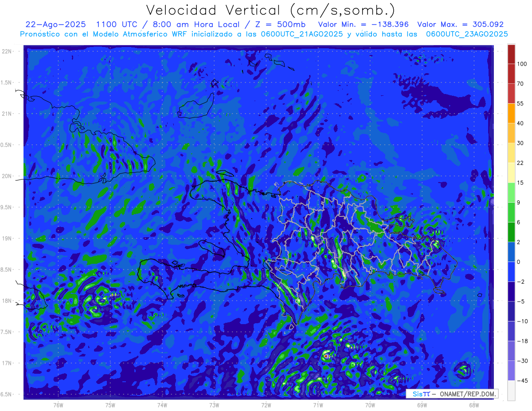Screen dimensions: 532x411
Task: Click the "68W" longitude label
Action: coord(474,405)
